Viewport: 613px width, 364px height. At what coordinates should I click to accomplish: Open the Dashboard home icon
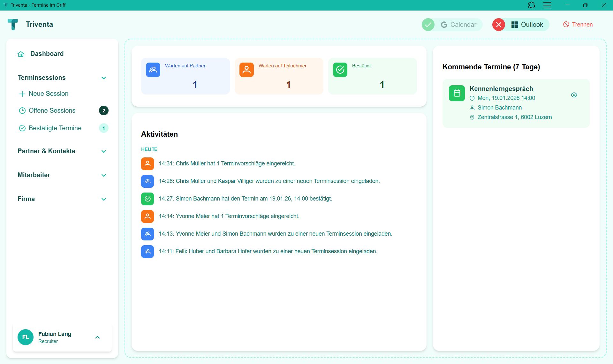21,54
